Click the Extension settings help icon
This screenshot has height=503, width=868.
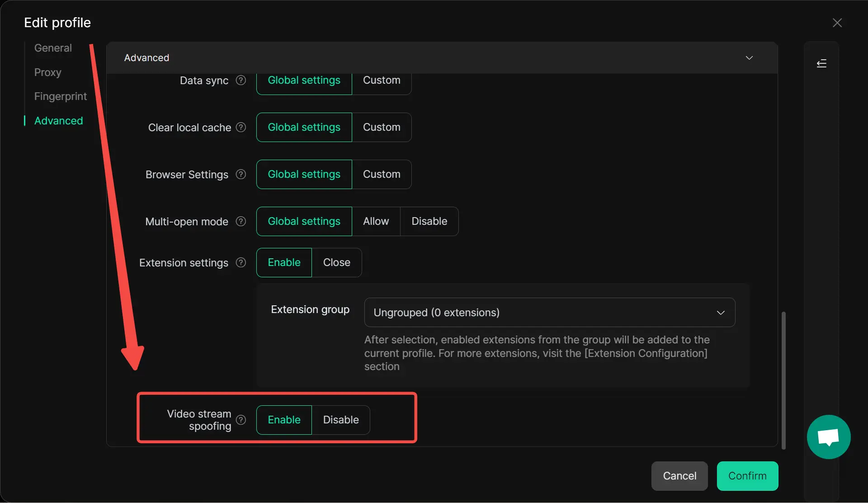(x=241, y=263)
